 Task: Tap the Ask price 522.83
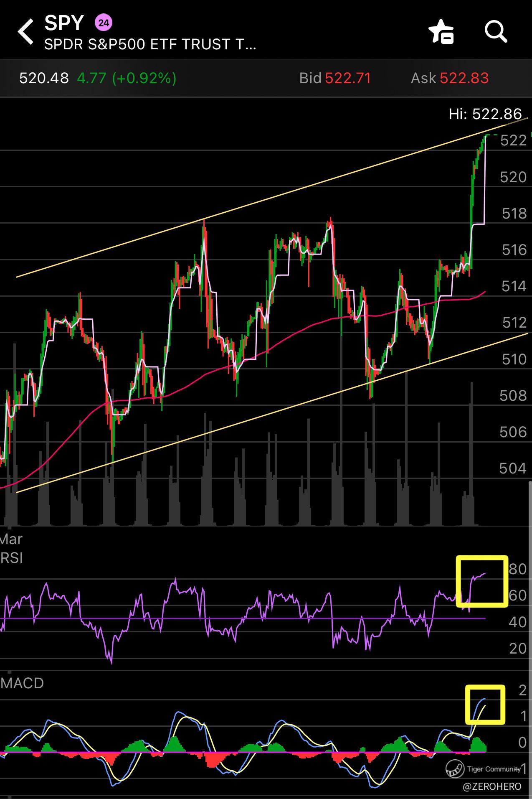464,78
